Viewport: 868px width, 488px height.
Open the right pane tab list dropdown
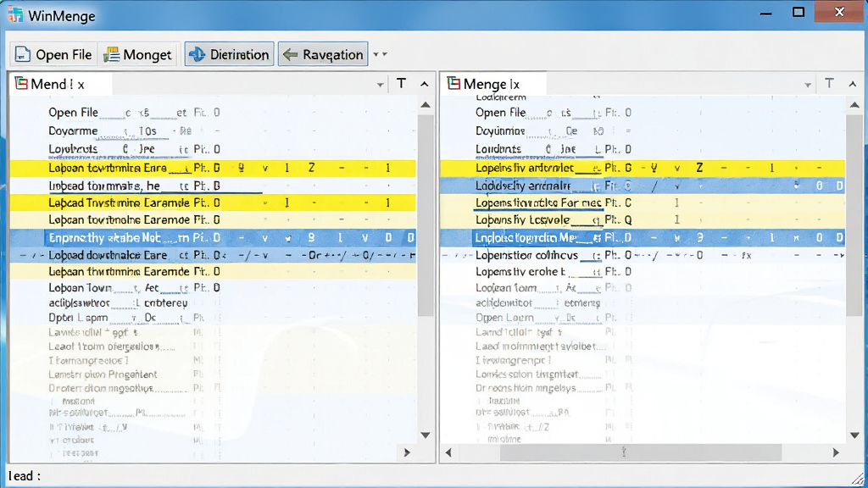(808, 85)
